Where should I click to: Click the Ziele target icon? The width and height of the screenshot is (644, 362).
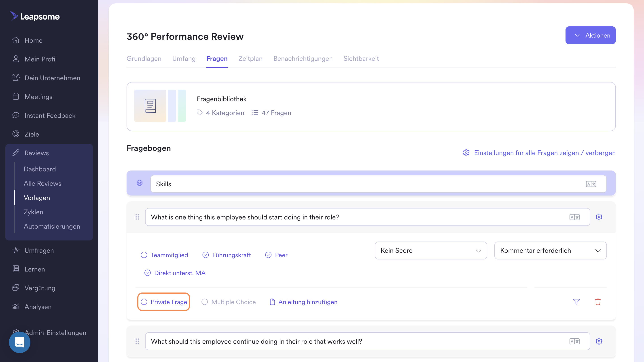coord(16,134)
